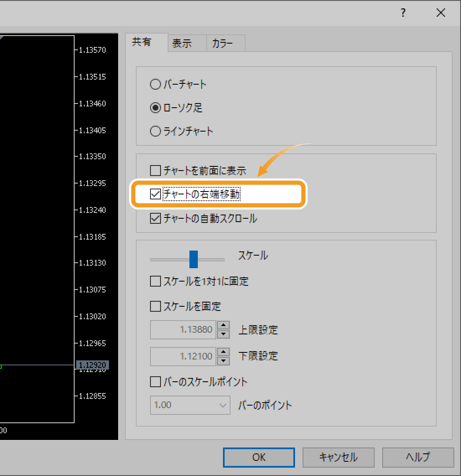Uncheck チャートの自動スクロール checkbox
The height and width of the screenshot is (476, 461).
155,218
